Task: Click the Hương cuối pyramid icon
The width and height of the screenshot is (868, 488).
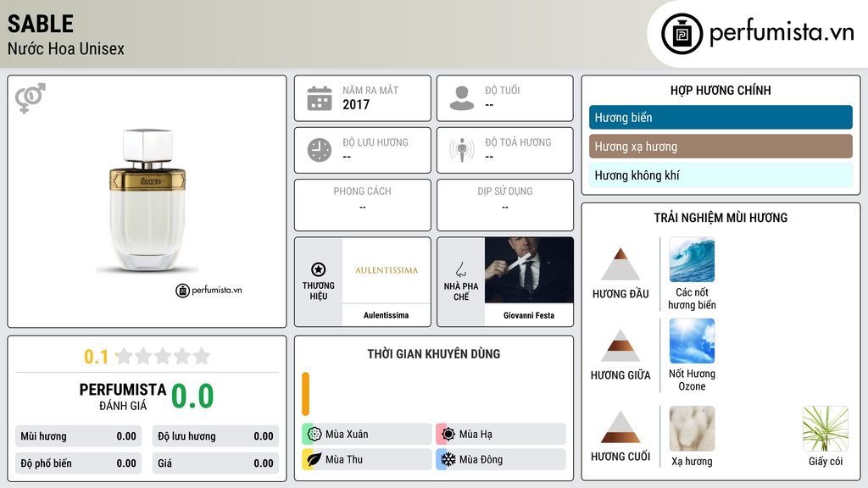Action: [x=620, y=427]
